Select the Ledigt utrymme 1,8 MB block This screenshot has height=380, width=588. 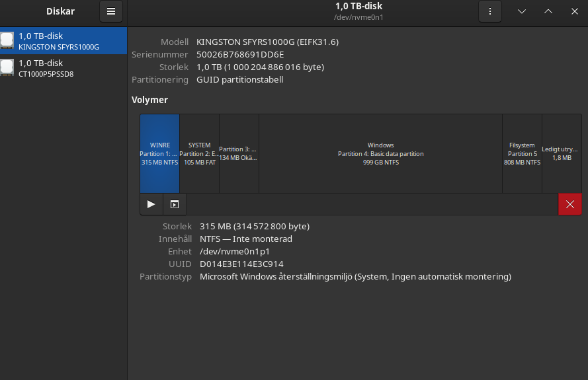[x=562, y=153]
